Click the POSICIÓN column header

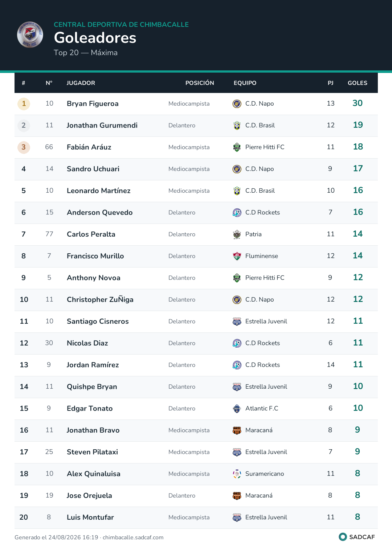click(200, 83)
